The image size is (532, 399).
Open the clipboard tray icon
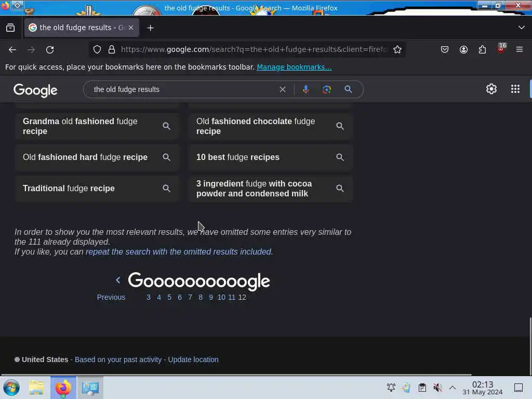[x=422, y=388]
